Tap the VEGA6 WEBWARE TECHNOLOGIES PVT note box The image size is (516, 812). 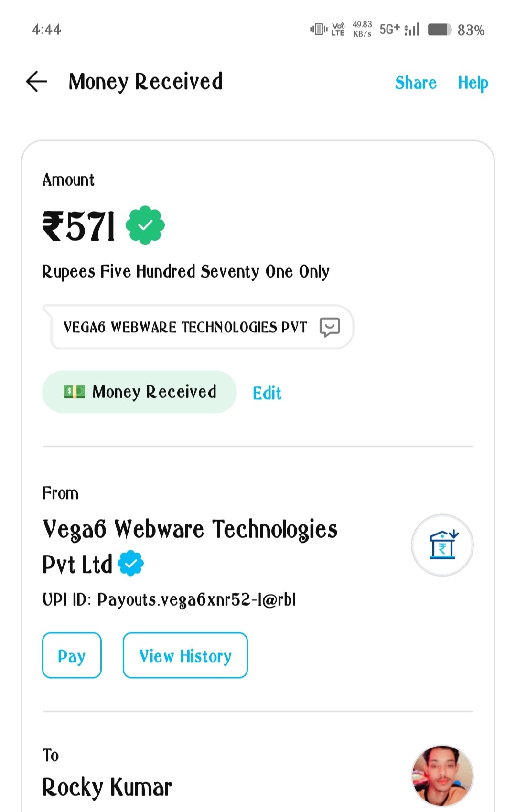(185, 327)
